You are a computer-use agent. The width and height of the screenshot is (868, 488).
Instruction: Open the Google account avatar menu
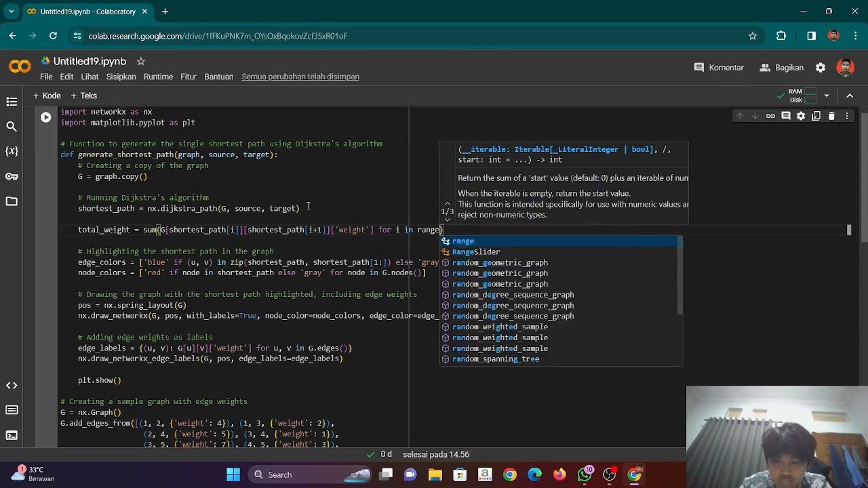(845, 67)
